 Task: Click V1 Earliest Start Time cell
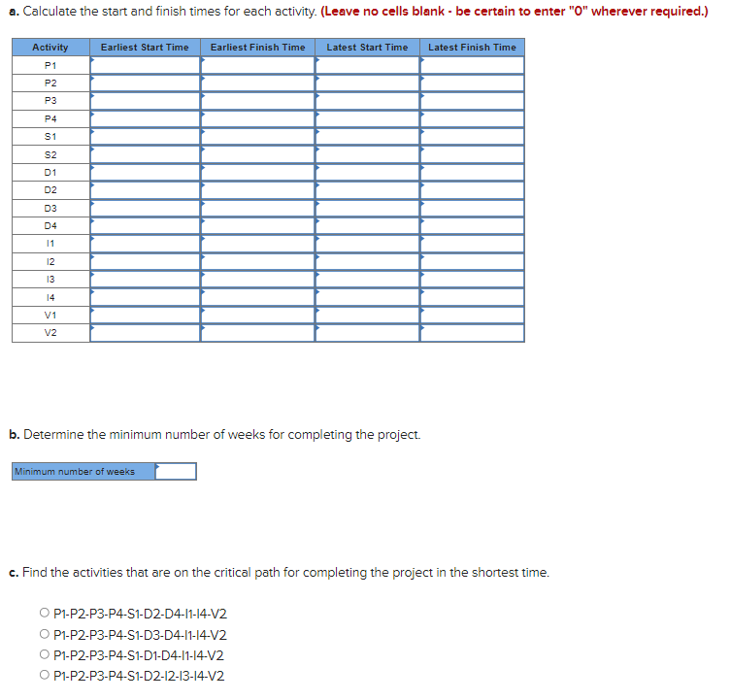pos(145,315)
